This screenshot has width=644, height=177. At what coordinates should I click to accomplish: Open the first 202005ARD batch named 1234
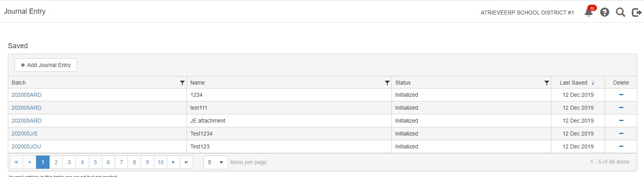point(27,95)
